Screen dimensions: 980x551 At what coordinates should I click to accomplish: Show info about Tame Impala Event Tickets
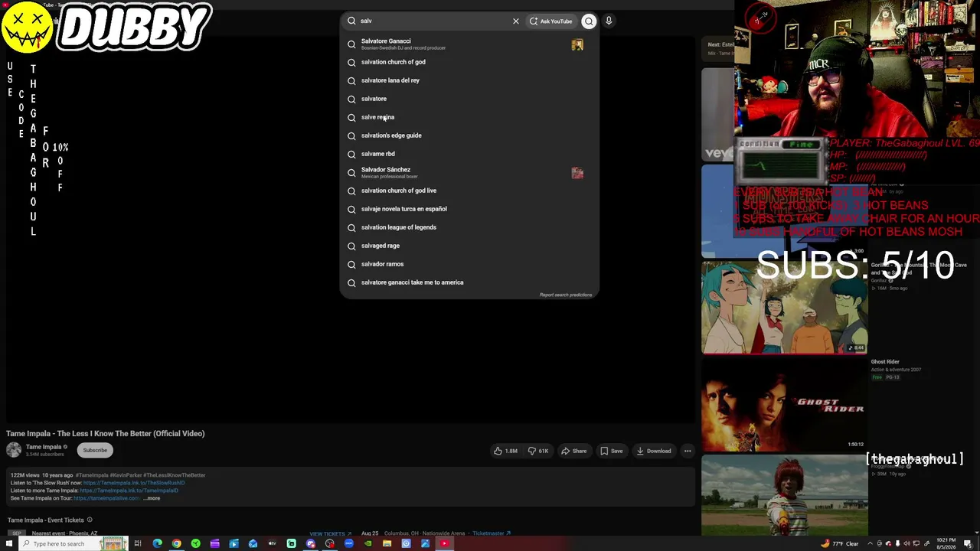90,520
